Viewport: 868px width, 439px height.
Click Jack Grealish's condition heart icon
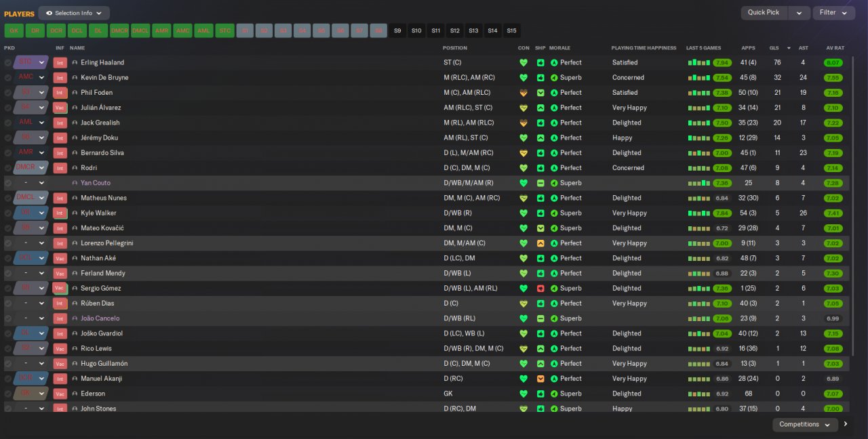click(x=523, y=123)
